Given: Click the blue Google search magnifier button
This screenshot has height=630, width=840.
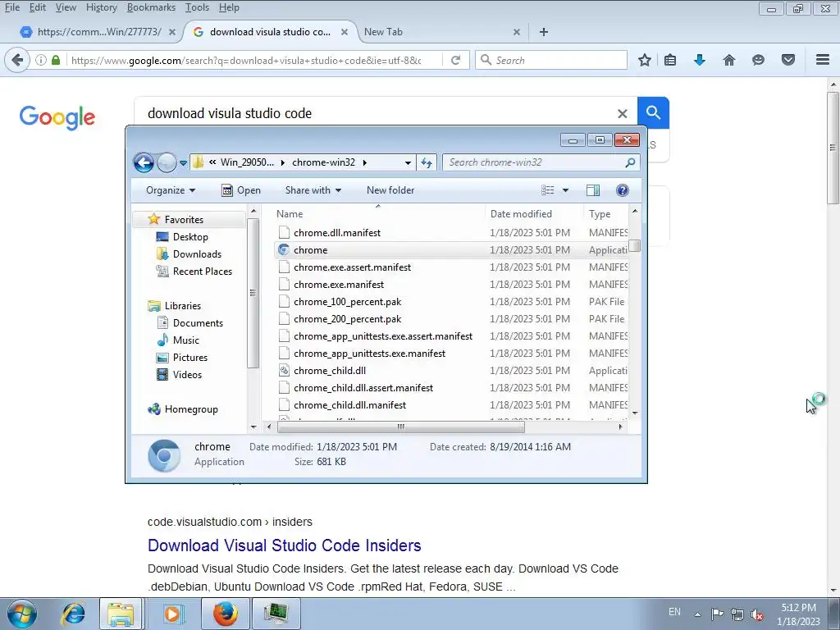Looking at the screenshot, I should (x=653, y=112).
